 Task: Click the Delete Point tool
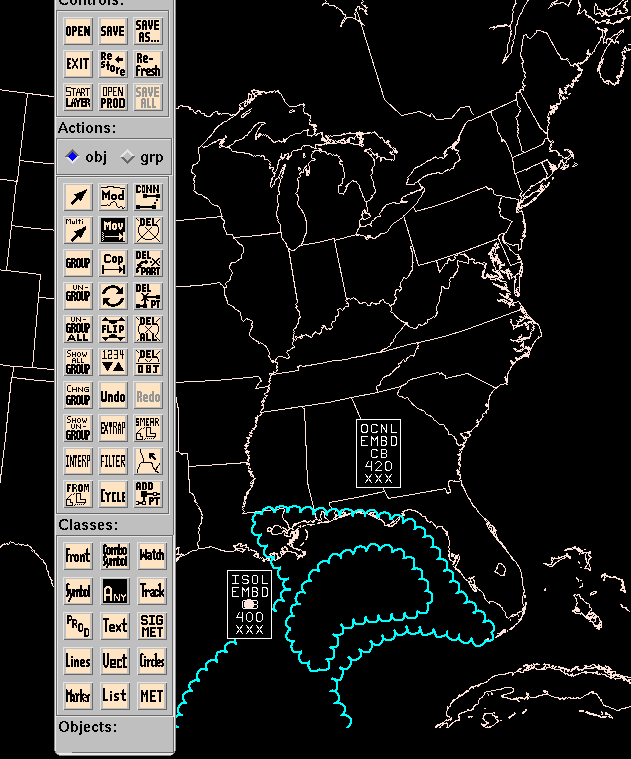point(148,295)
